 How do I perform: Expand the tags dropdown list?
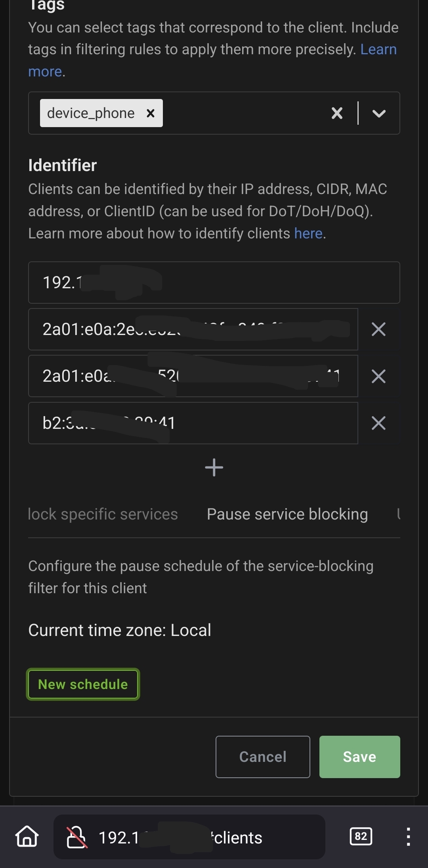379,113
